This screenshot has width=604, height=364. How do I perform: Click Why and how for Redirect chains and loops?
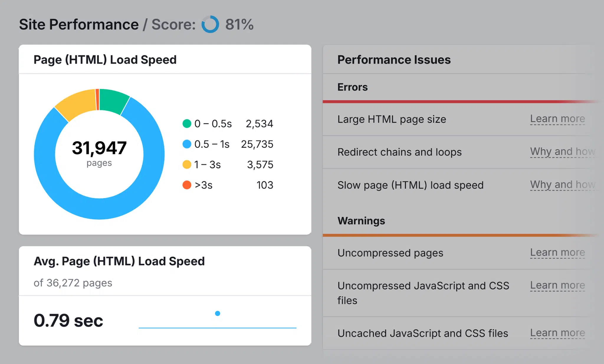click(x=557, y=152)
